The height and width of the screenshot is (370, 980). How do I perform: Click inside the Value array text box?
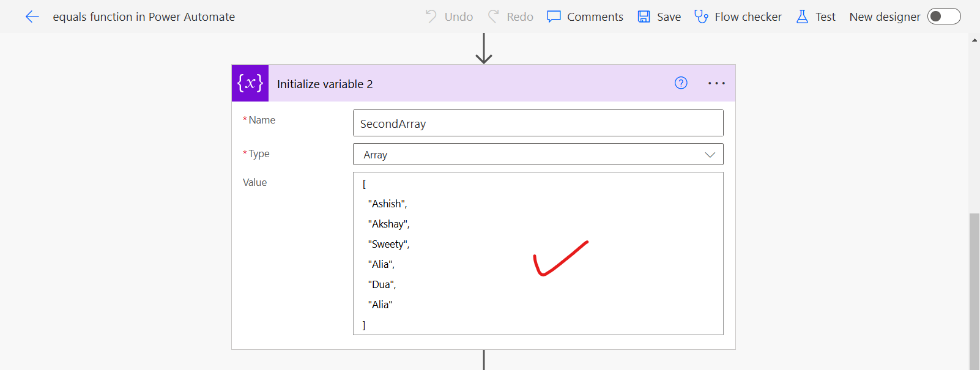click(x=538, y=253)
